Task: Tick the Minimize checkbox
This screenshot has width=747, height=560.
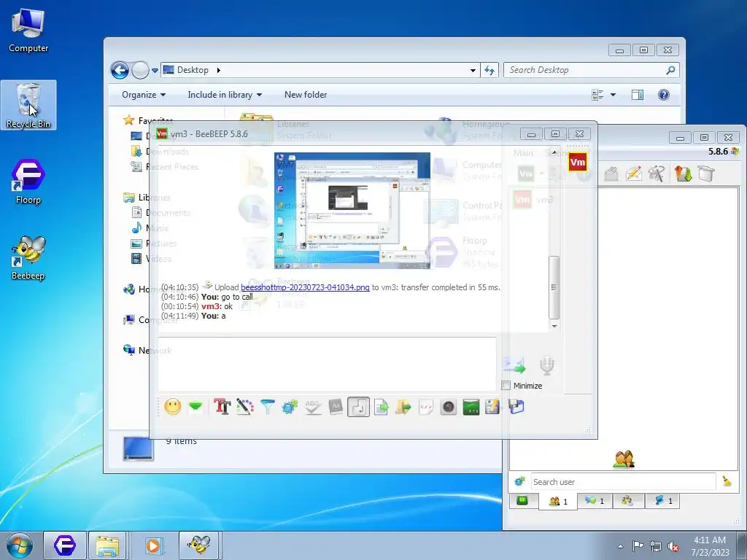Action: pos(506,386)
